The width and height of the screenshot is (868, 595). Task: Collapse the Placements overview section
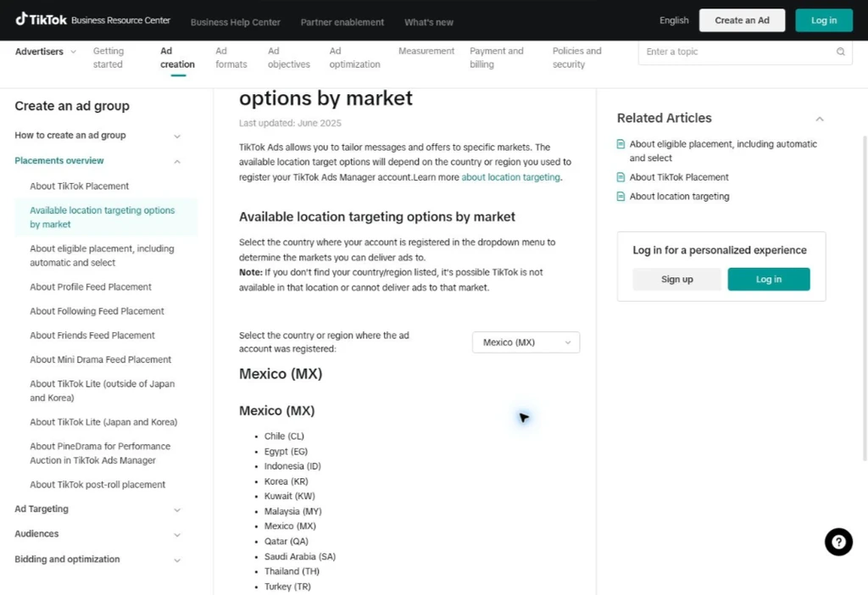[x=177, y=162]
